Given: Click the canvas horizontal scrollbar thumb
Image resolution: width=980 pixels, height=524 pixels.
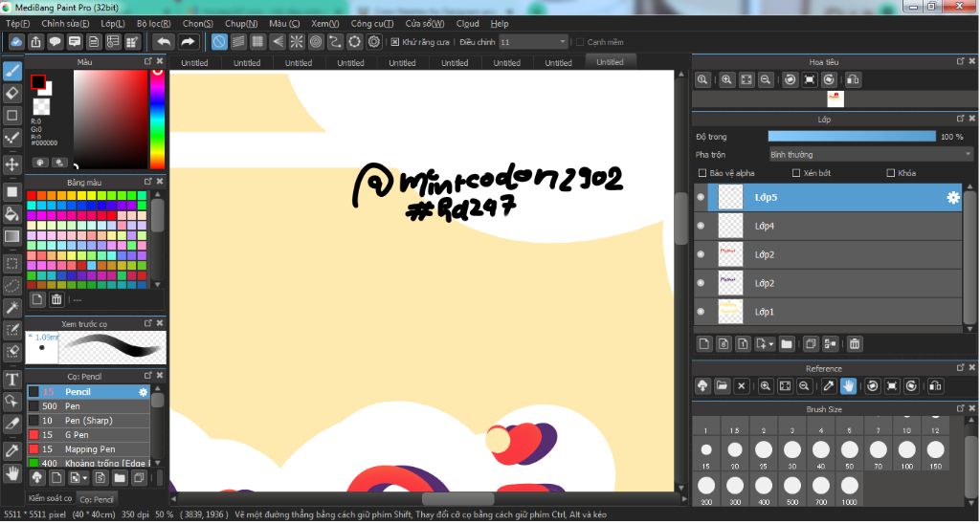Looking at the screenshot, I should coord(458,499).
